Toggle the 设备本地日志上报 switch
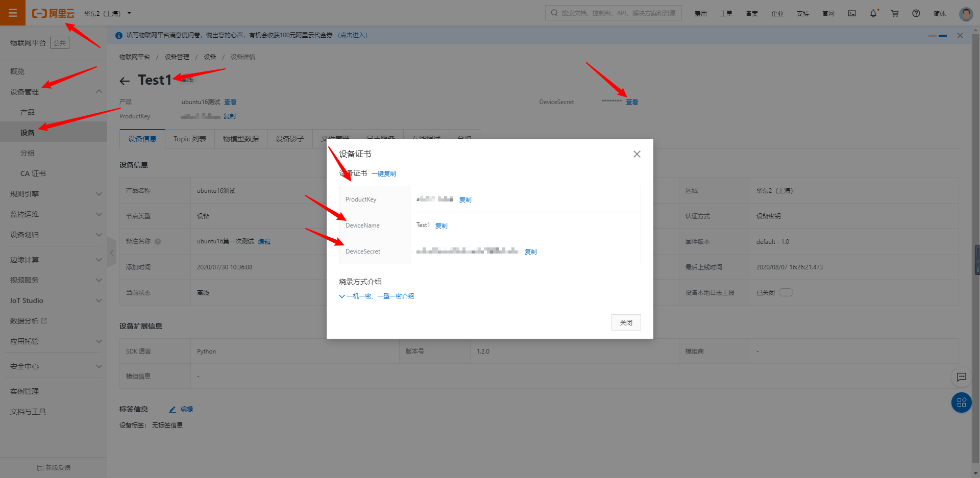Image resolution: width=980 pixels, height=478 pixels. 786,292
